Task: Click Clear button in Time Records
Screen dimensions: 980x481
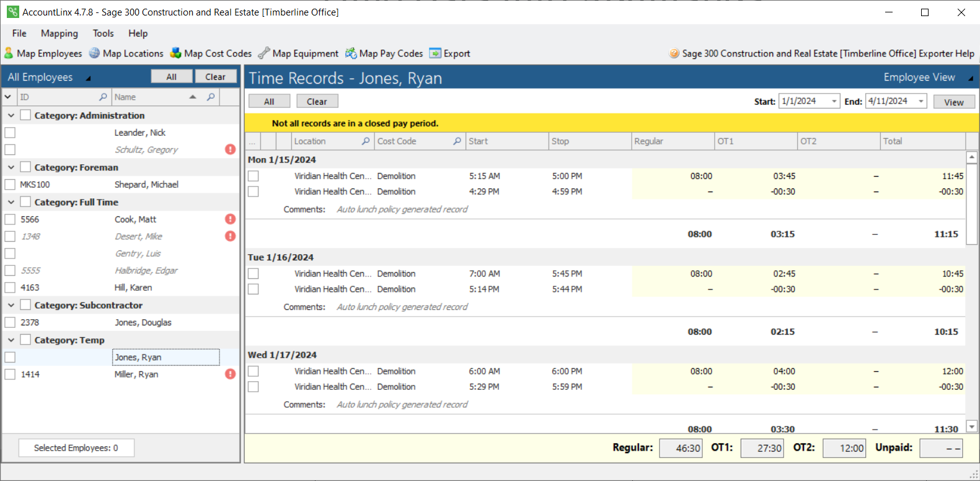Action: coord(317,102)
